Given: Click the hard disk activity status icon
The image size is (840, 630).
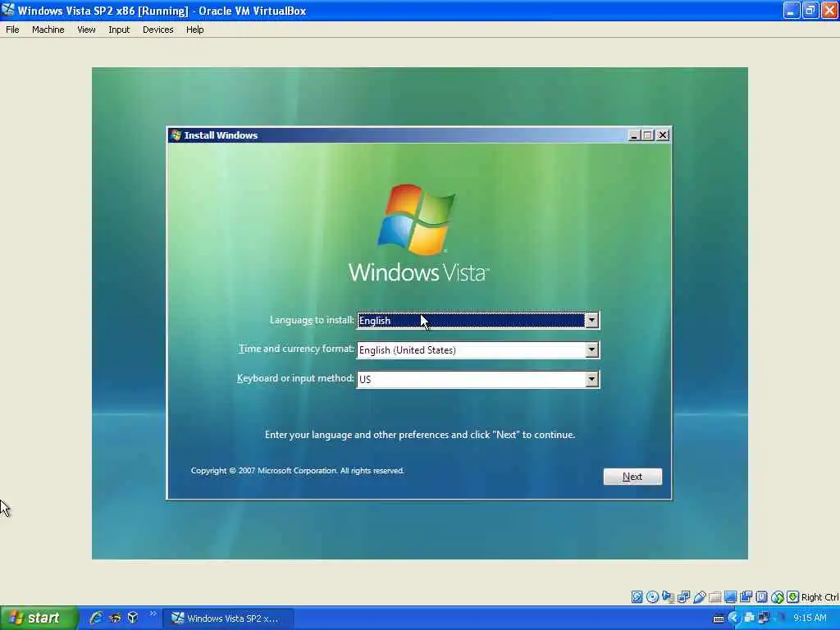Looking at the screenshot, I should [637, 597].
